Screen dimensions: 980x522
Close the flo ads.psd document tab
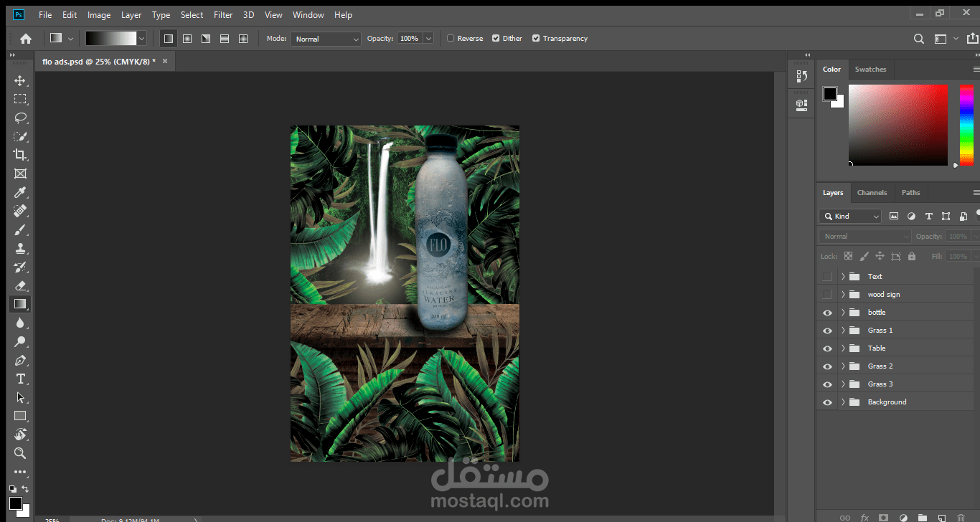pyautogui.click(x=164, y=62)
